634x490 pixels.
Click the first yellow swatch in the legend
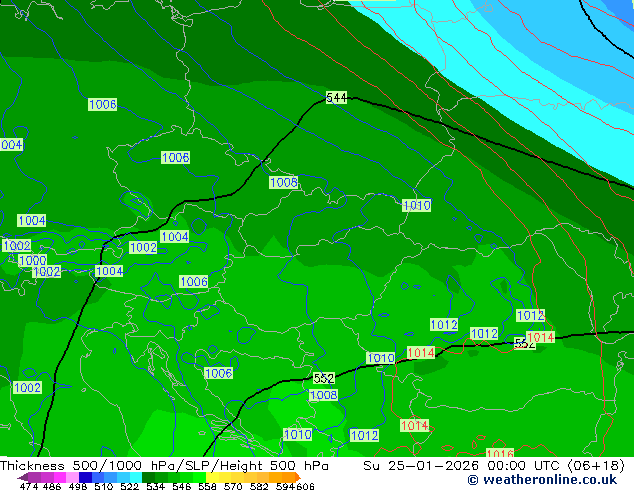(x=212, y=477)
